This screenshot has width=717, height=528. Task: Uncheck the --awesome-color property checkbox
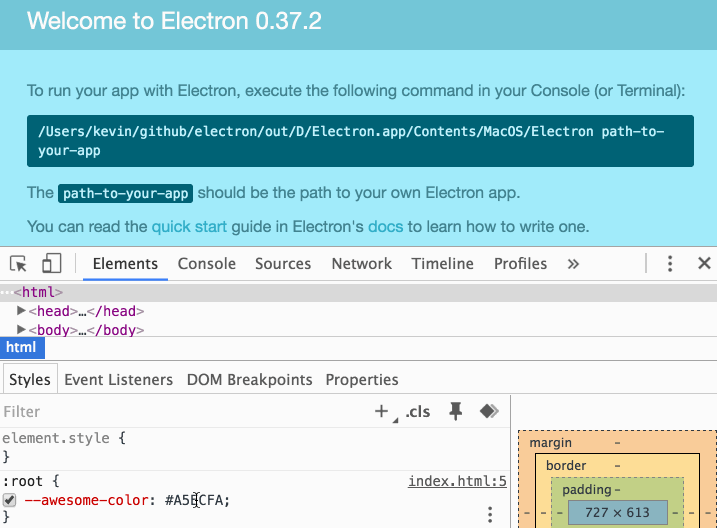point(9,500)
